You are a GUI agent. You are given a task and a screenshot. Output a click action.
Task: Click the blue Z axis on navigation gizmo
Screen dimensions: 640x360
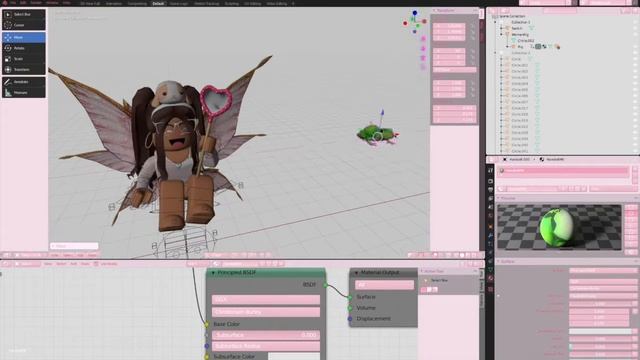[x=415, y=13]
